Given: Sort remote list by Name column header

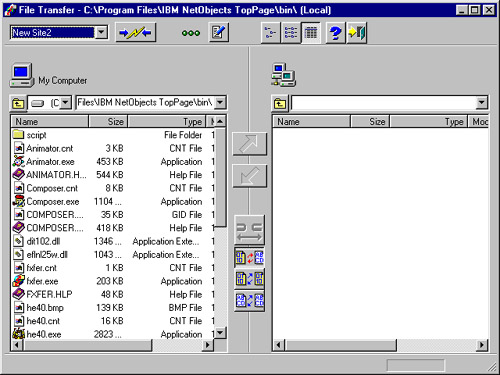Looking at the screenshot, I should coord(312,122).
